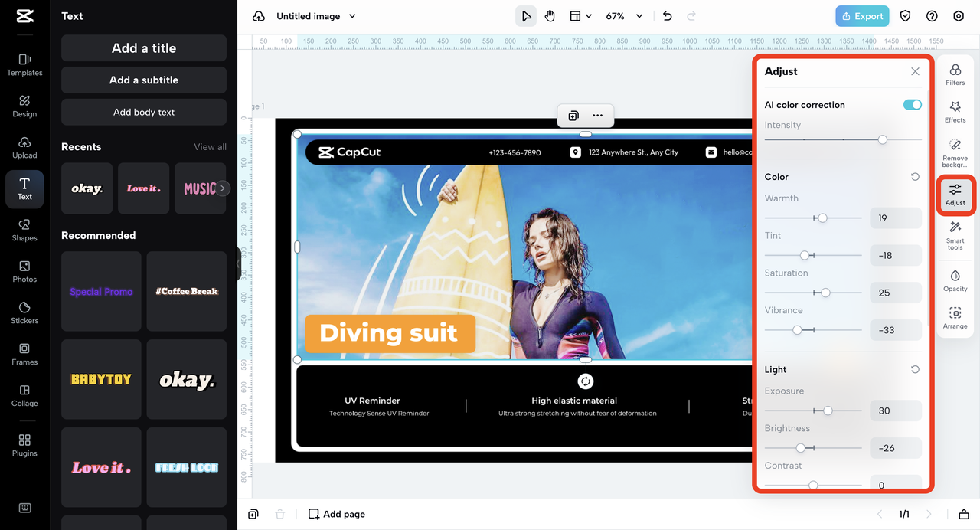Click Add page

pyautogui.click(x=337, y=514)
